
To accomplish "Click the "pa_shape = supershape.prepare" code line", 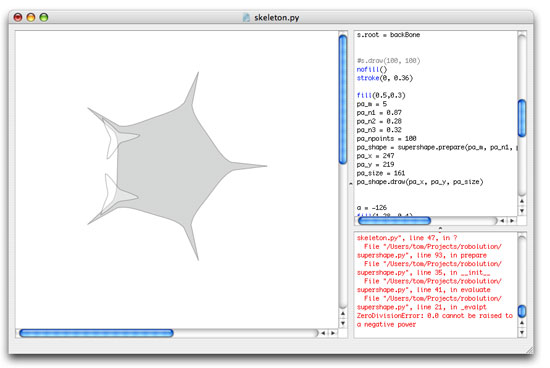I will (x=437, y=147).
